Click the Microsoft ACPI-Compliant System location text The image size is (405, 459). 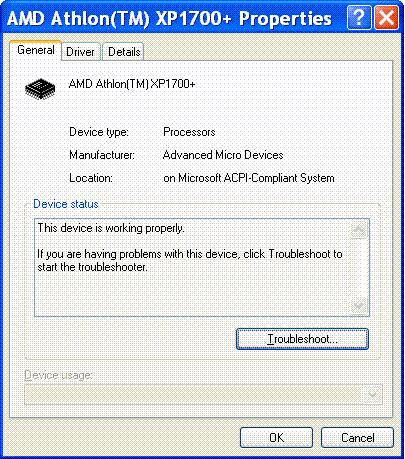tap(249, 178)
